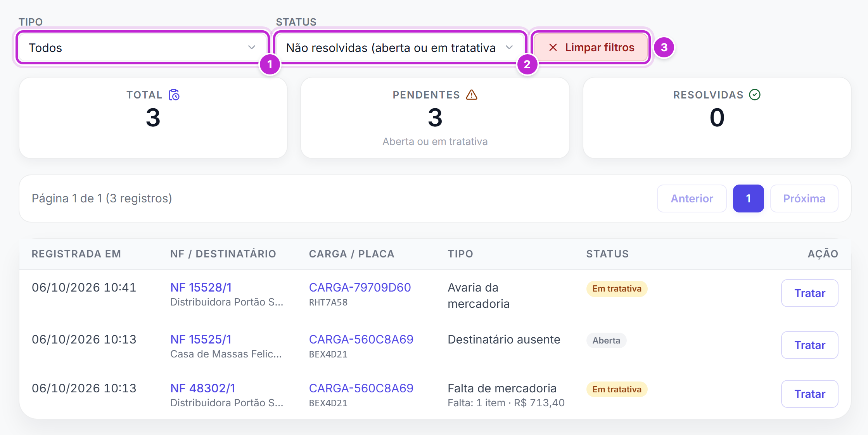Click the Aberta status badge
868x435 pixels.
[606, 341]
